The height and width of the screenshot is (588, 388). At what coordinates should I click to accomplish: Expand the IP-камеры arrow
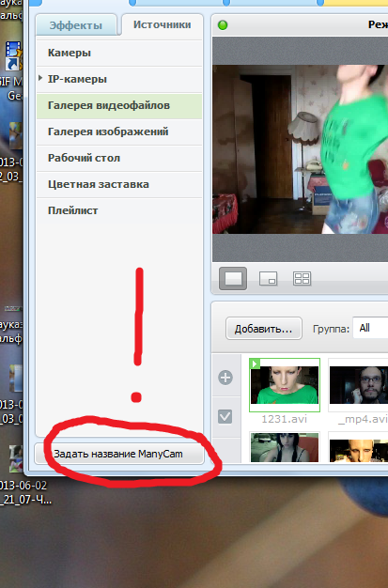point(40,78)
